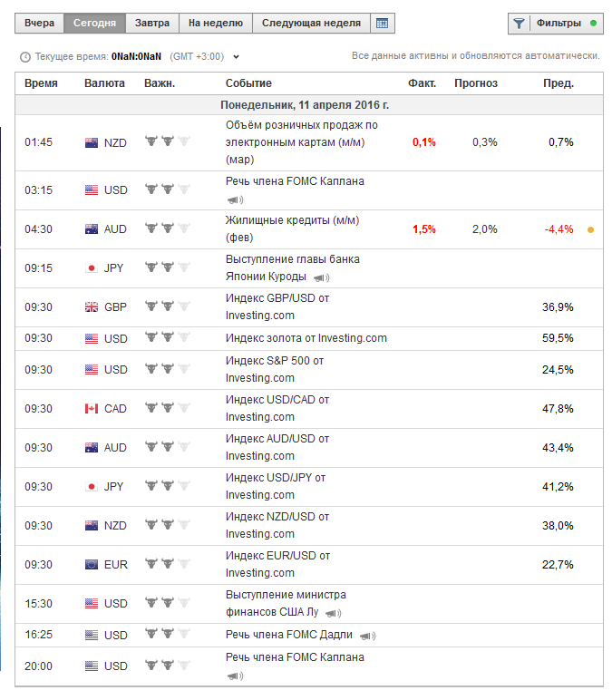The image size is (612, 700).
Task: Click the clock icon beside current time
Action: pyautogui.click(x=25, y=57)
